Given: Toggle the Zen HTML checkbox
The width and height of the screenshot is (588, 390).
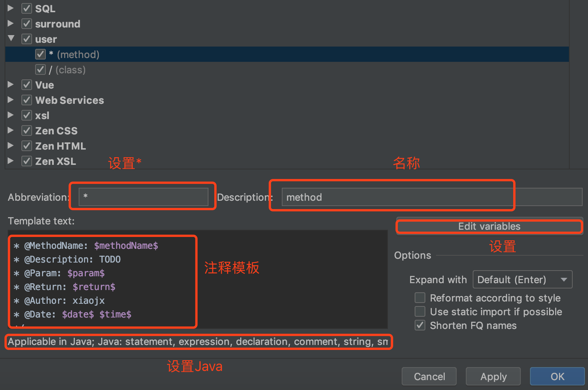Looking at the screenshot, I should [x=27, y=146].
